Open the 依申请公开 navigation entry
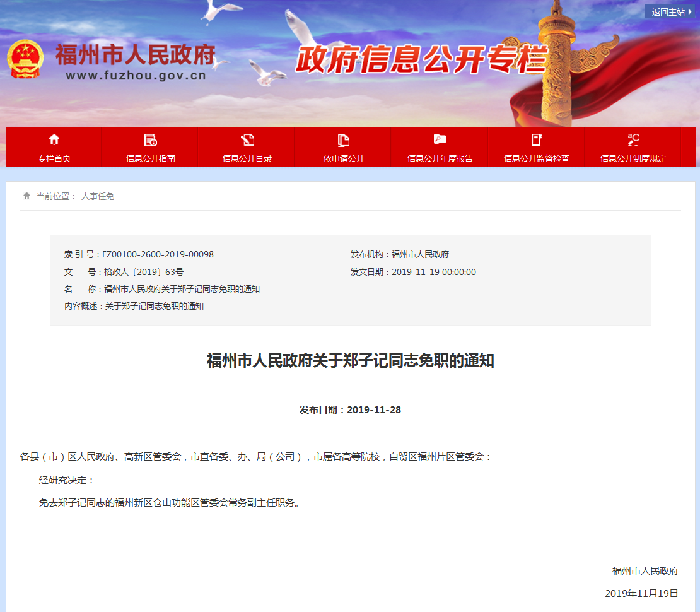Image resolution: width=700 pixels, height=612 pixels. (343, 158)
